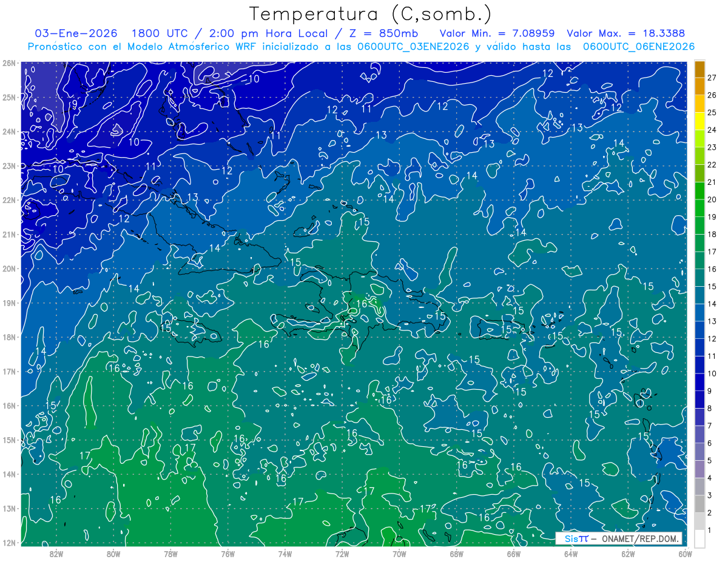Click the "26N" latitude axis label
Screen dimensions: 728x562
click(9, 63)
